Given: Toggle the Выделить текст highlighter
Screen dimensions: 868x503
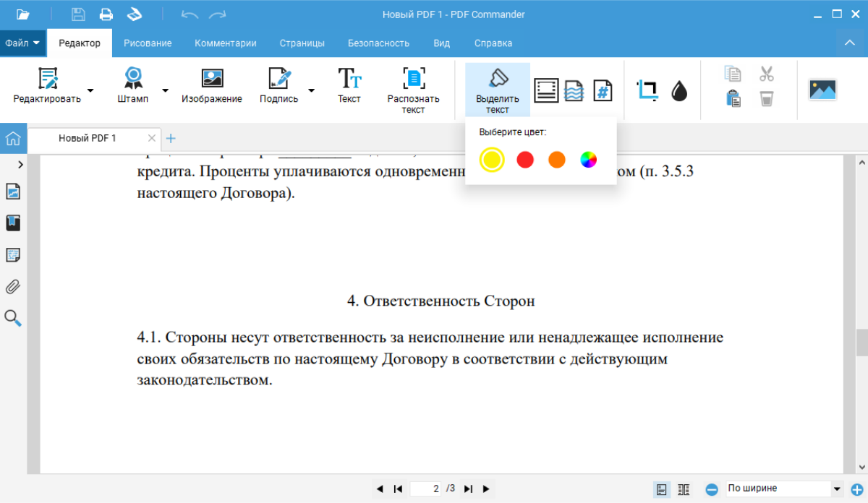Looking at the screenshot, I should [x=498, y=90].
